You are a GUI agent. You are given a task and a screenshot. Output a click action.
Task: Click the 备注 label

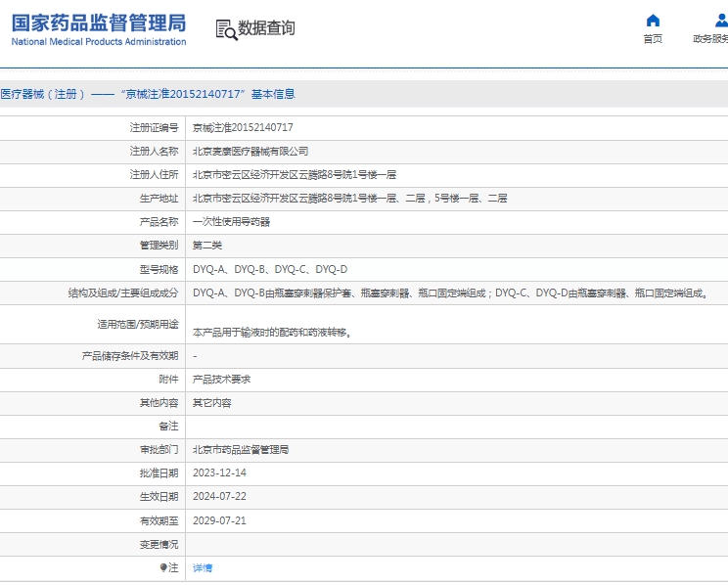(x=168, y=426)
